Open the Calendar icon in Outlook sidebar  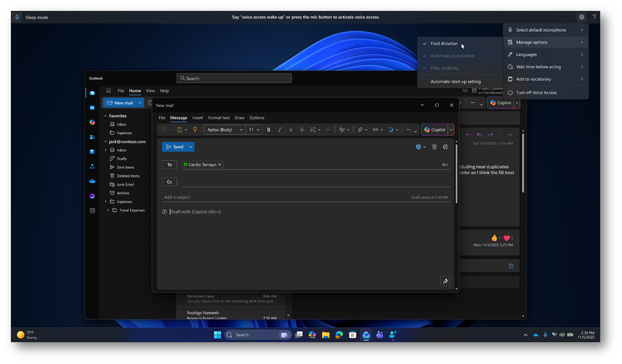coord(92,107)
